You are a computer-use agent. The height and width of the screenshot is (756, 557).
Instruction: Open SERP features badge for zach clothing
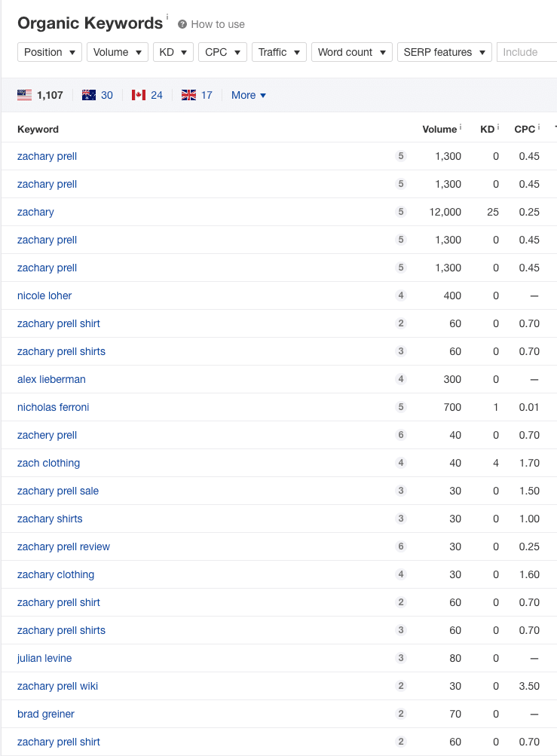click(401, 463)
